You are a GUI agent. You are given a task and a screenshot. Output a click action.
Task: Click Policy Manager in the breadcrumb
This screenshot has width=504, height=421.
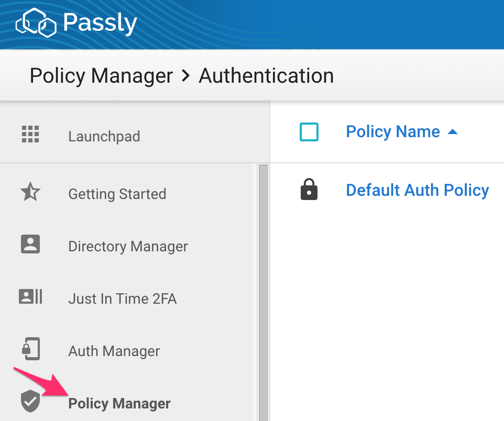pos(101,76)
